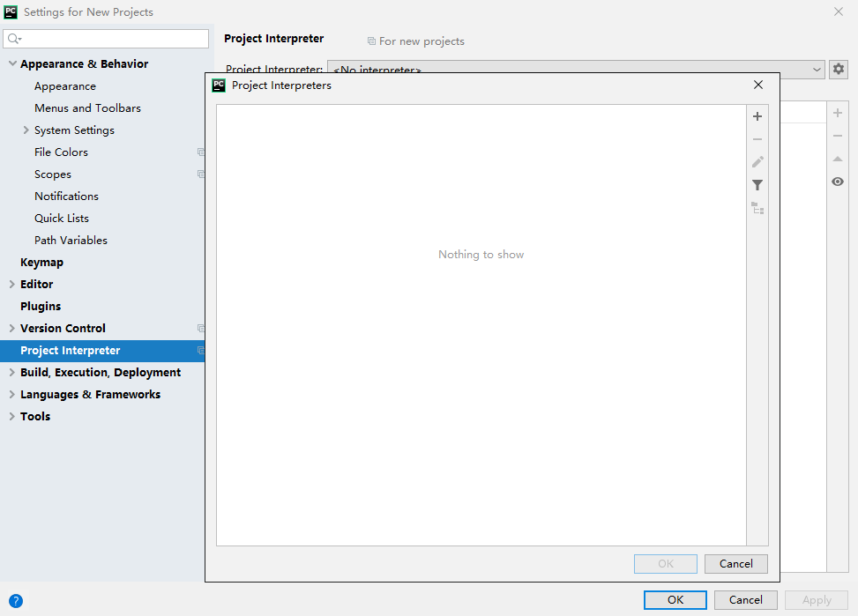Open the gear settings icon next to interpreter dropdown
The height and width of the screenshot is (616, 858).
[x=839, y=70]
